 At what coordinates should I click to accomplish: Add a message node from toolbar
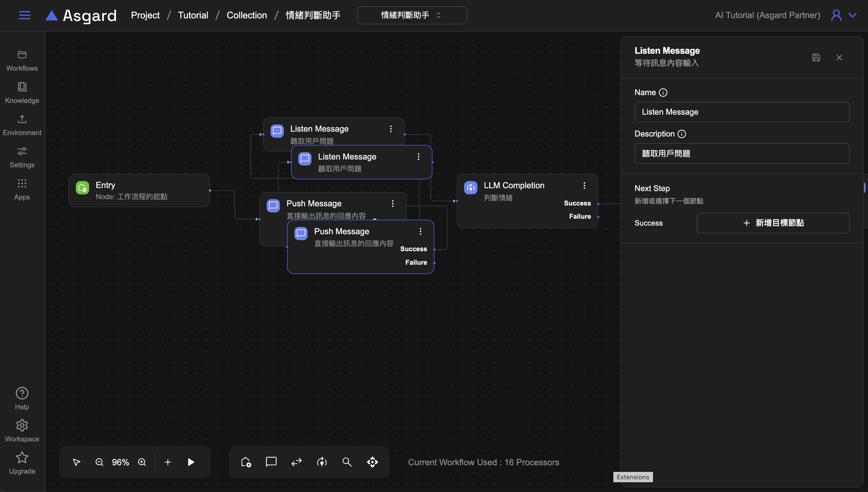(x=271, y=462)
